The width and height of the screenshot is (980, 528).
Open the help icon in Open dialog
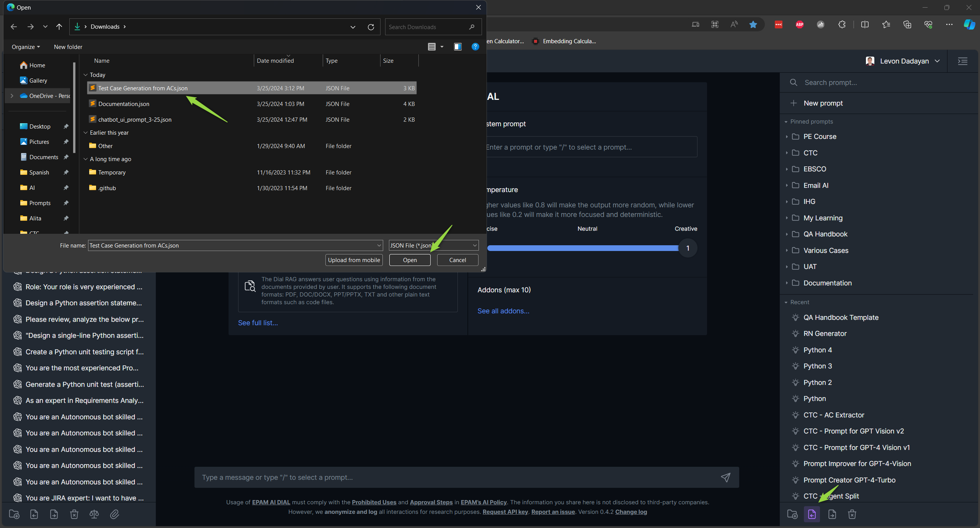click(475, 47)
